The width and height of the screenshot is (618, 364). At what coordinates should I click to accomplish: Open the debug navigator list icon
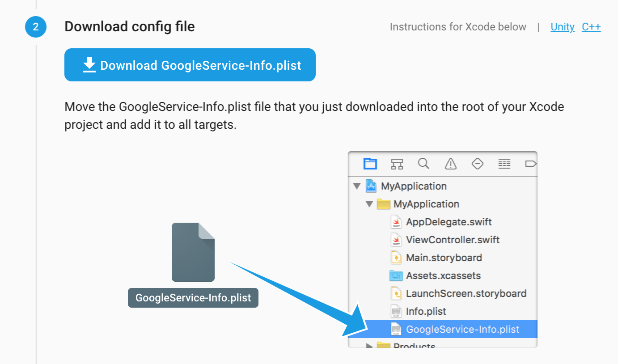tap(504, 164)
